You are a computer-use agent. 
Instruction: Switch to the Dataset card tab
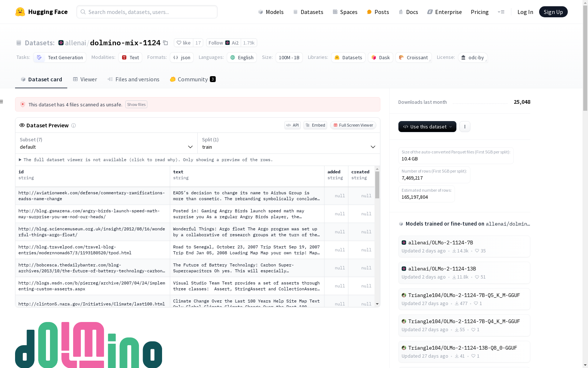point(41,79)
